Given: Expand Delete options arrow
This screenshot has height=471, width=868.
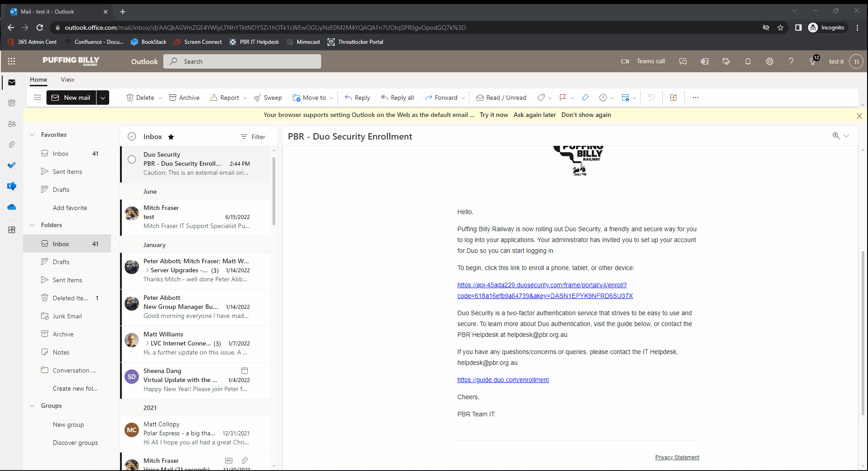Looking at the screenshot, I should pyautogui.click(x=160, y=98).
